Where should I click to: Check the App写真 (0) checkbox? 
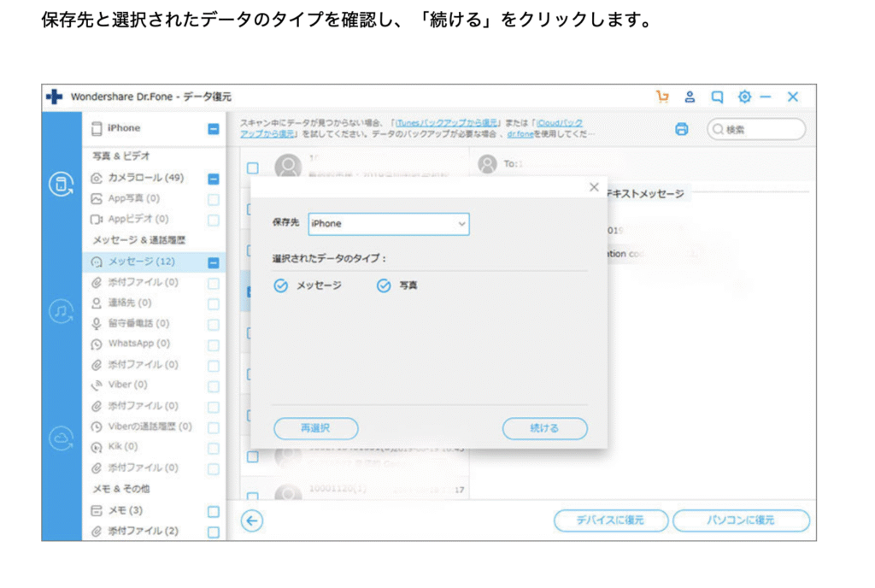213,199
